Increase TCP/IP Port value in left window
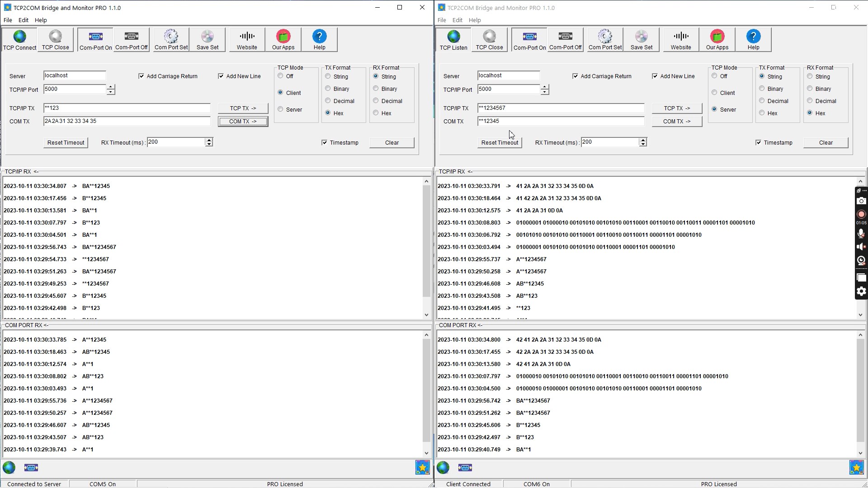Screen dimensions: 868x488 (x=111, y=87)
